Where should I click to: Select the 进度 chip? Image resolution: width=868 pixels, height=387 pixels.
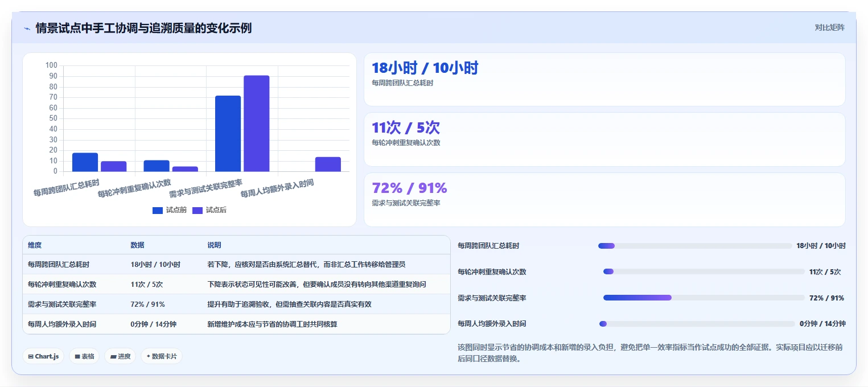(x=120, y=356)
